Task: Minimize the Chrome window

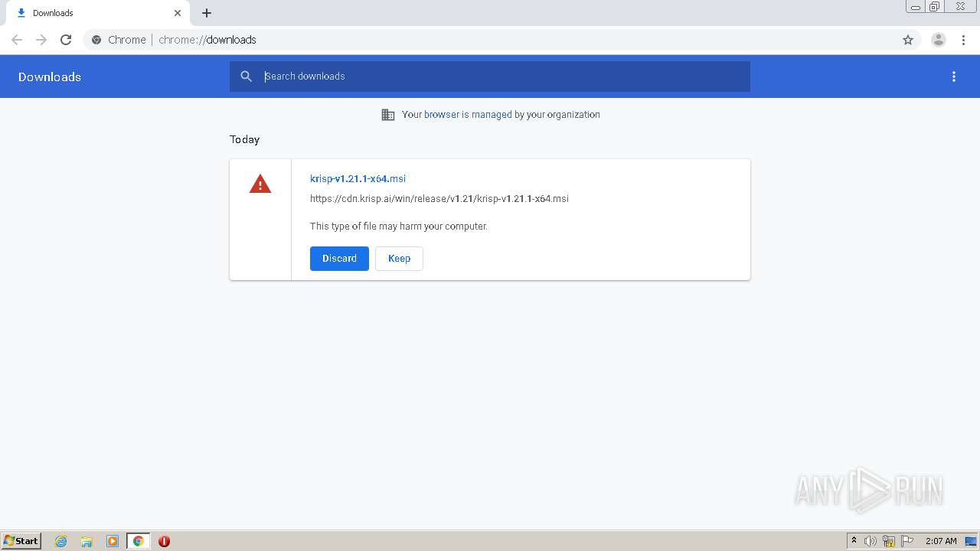Action: click(x=916, y=7)
